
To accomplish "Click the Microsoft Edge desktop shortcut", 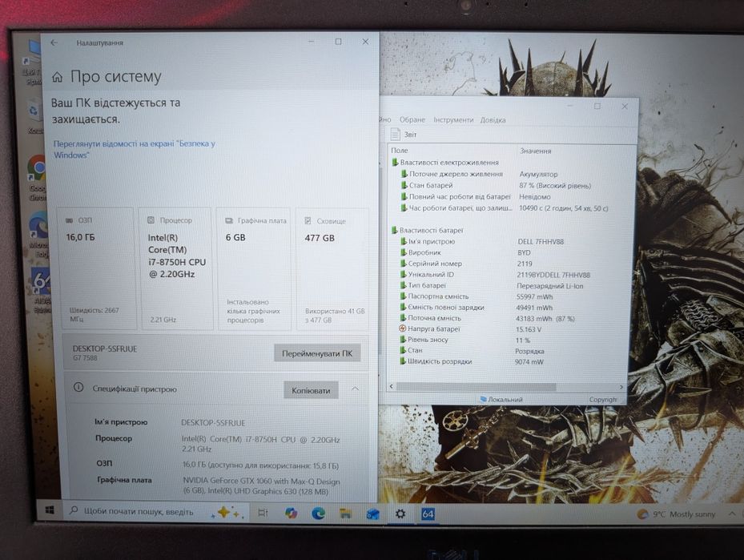I will point(39,234).
